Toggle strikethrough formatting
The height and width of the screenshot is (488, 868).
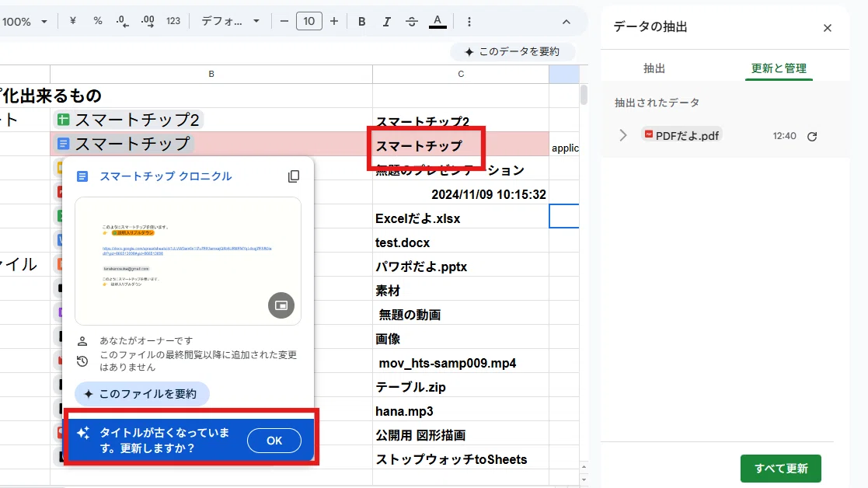tap(411, 22)
